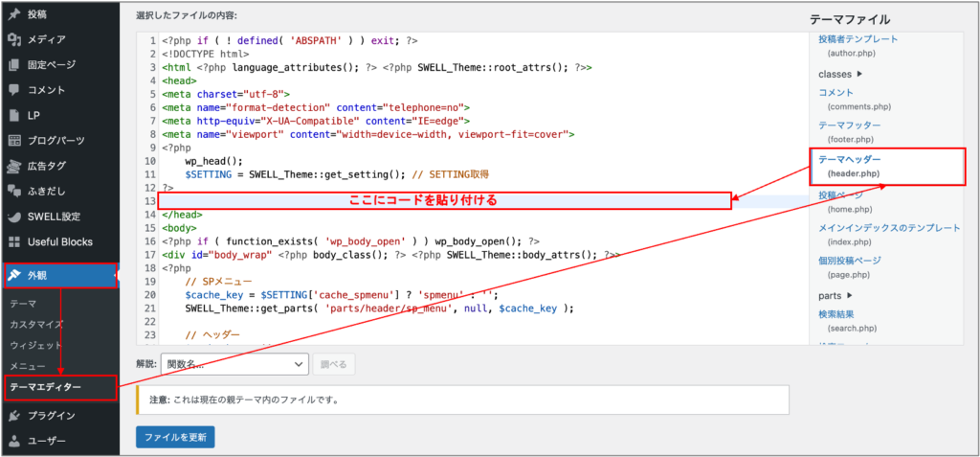
Task: Click ファイルを更新 button
Action: [x=175, y=437]
